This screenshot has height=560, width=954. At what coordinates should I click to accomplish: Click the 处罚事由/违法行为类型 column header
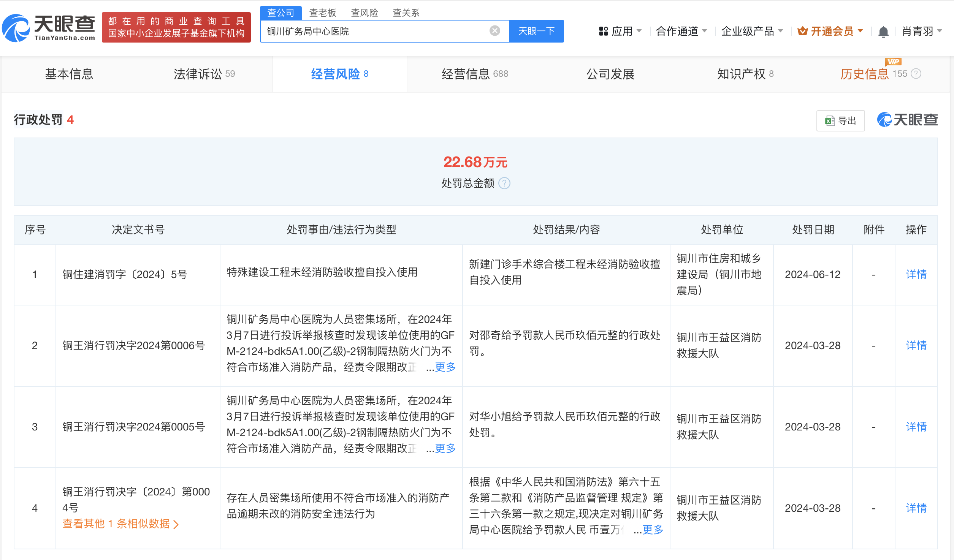[x=341, y=229]
